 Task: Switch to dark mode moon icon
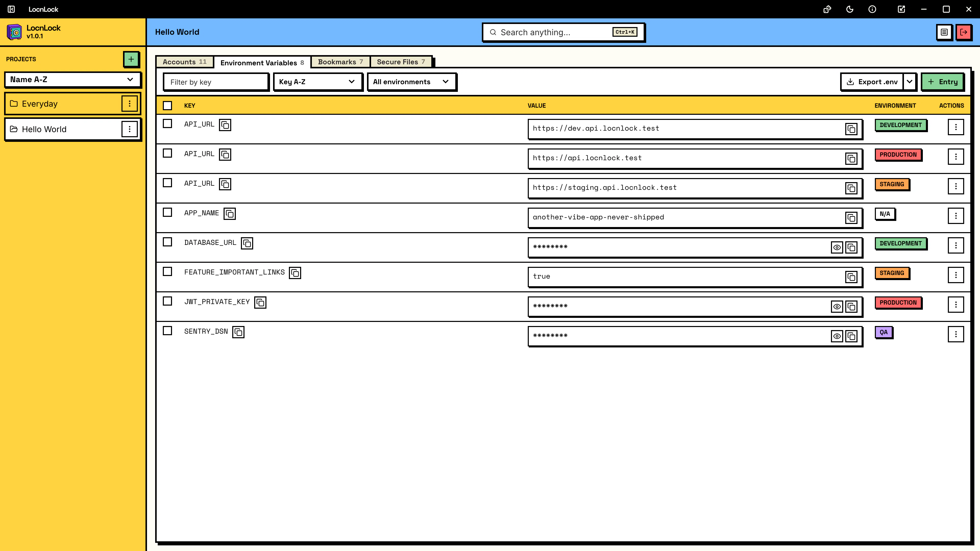click(x=850, y=9)
